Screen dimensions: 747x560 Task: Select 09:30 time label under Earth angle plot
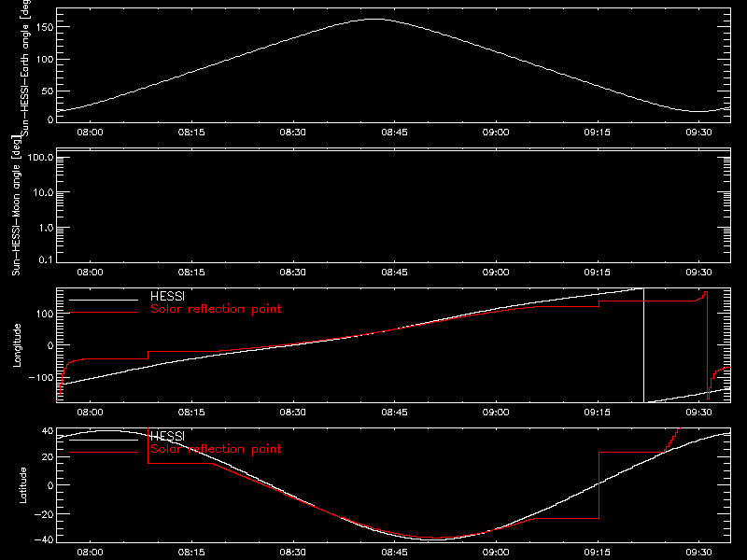(x=698, y=132)
